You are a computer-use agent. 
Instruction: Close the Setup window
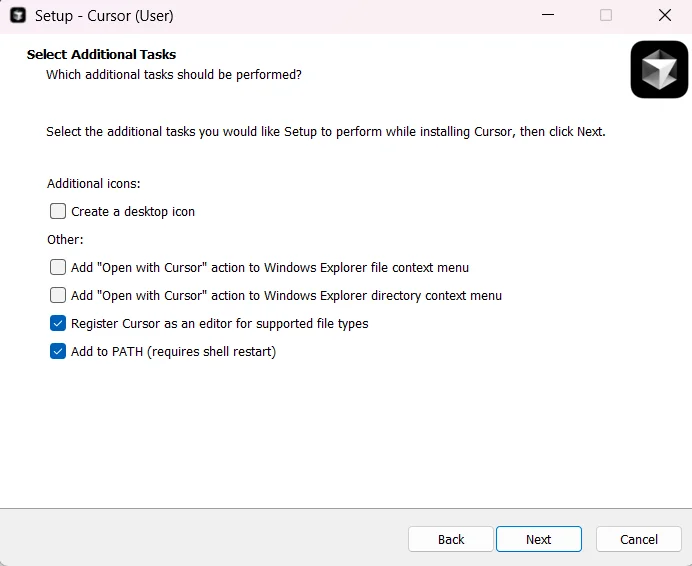665,15
